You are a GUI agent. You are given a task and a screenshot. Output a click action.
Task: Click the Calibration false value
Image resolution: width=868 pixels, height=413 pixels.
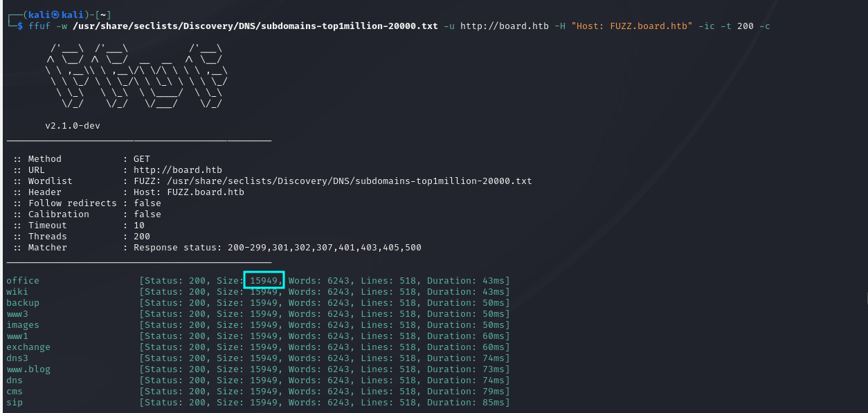click(147, 214)
